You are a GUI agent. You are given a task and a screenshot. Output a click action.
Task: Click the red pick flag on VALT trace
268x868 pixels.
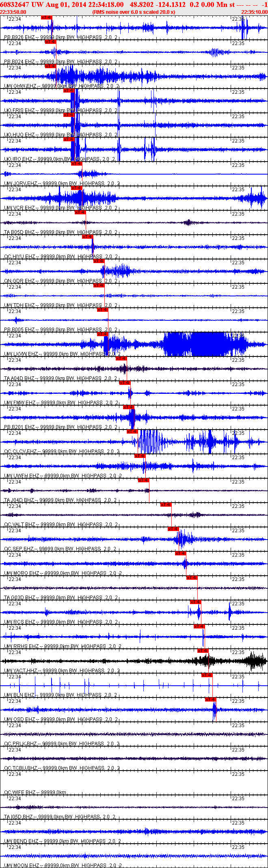[166, 505]
